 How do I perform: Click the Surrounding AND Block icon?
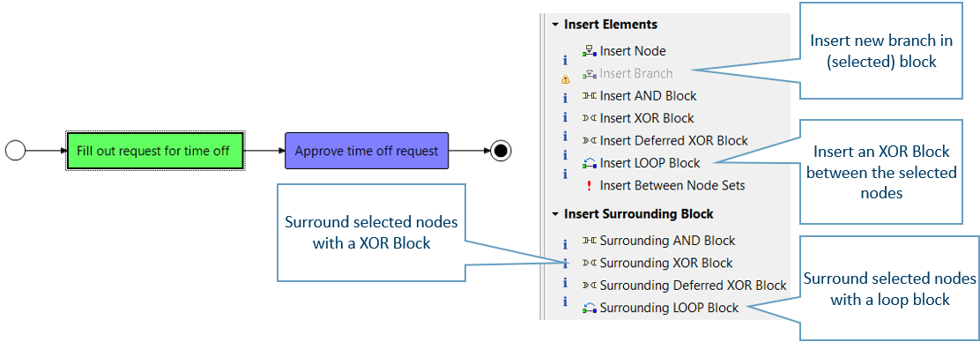pos(590,240)
